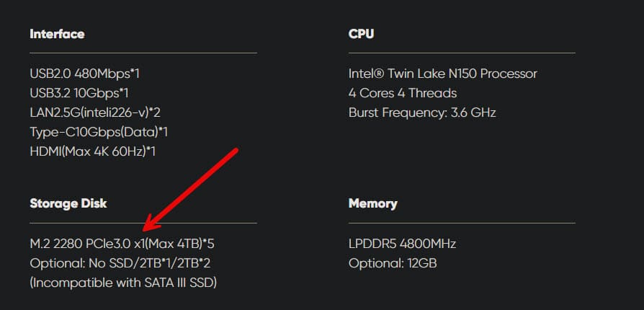The height and width of the screenshot is (310, 644).
Task: Click the divider line under Interface
Action: [x=143, y=53]
